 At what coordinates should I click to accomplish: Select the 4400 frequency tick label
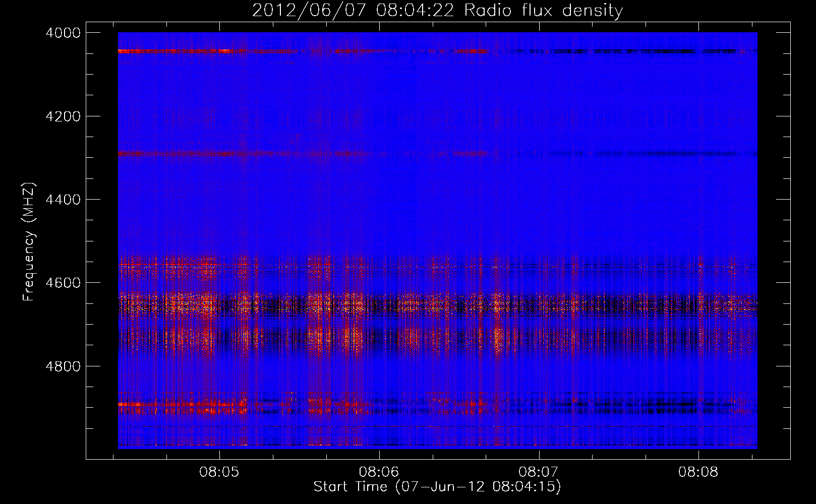click(x=63, y=200)
